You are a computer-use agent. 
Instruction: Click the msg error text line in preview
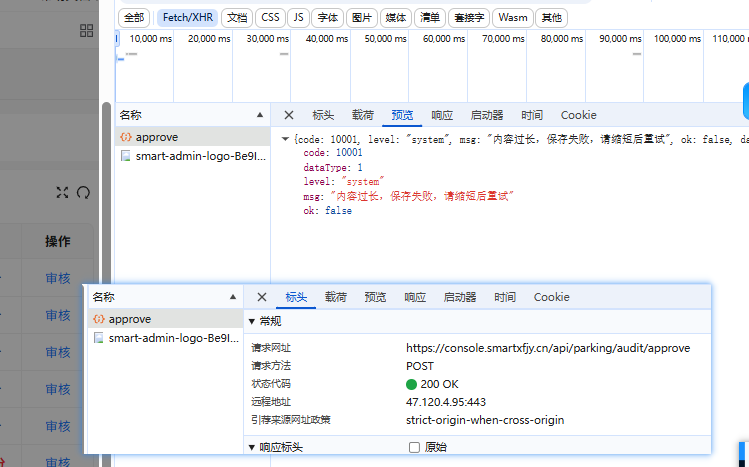coord(408,196)
